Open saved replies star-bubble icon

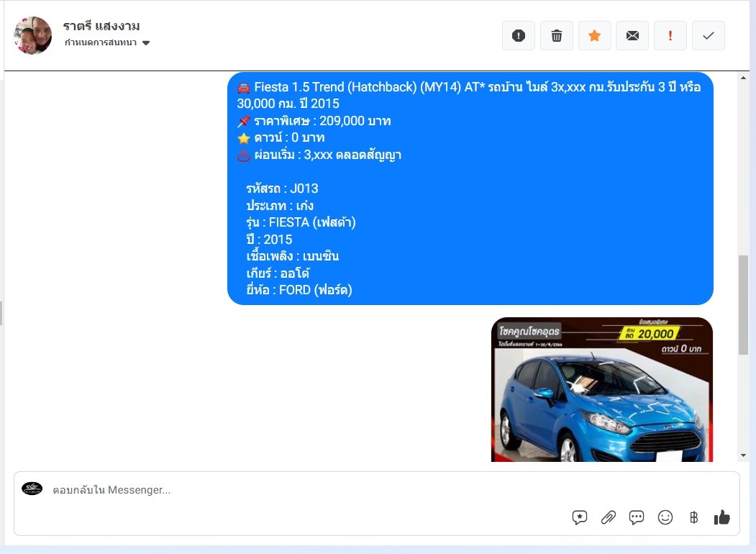pyautogui.click(x=580, y=517)
